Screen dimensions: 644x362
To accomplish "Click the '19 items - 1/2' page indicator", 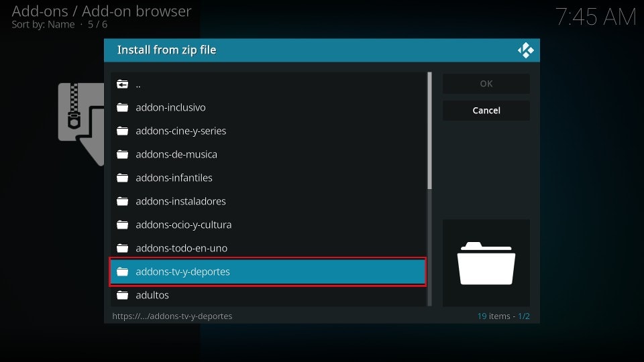I will pos(504,316).
